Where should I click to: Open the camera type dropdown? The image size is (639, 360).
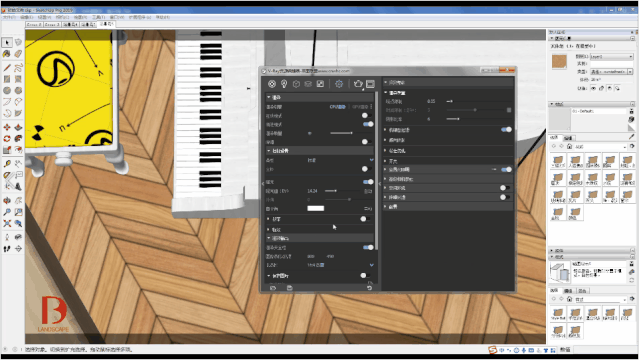click(x=340, y=160)
